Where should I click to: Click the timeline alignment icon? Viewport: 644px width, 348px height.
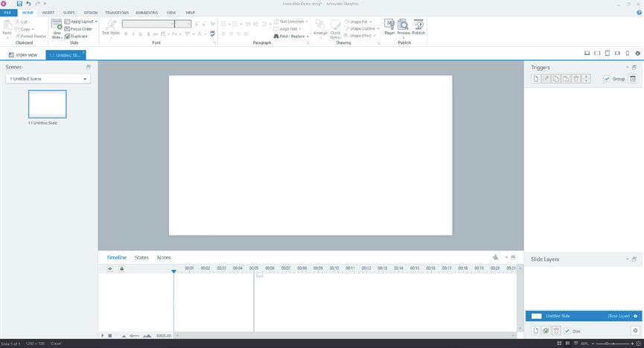click(x=495, y=257)
